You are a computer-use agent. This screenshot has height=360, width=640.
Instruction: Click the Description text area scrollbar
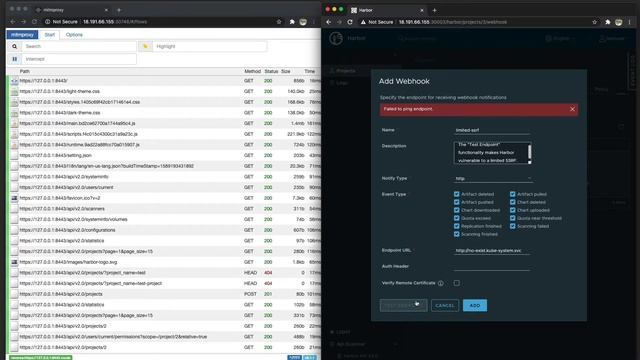[x=530, y=153]
